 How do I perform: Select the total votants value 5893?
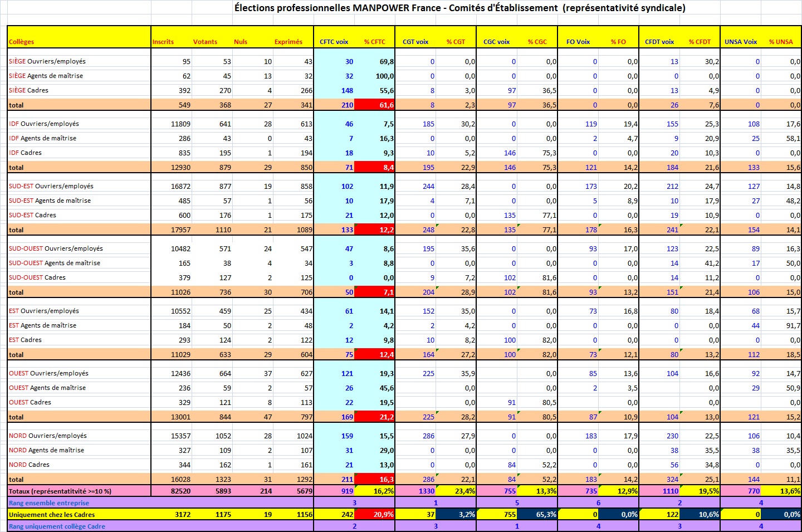[222, 491]
